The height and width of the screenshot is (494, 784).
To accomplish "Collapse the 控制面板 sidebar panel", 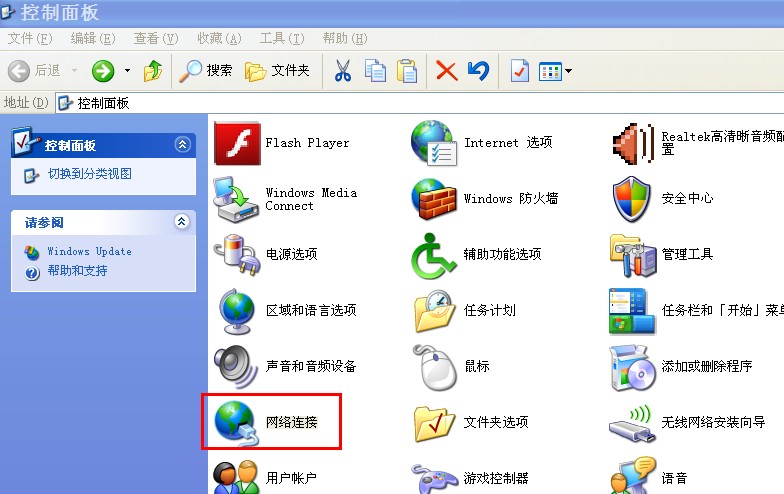I will coord(182,145).
